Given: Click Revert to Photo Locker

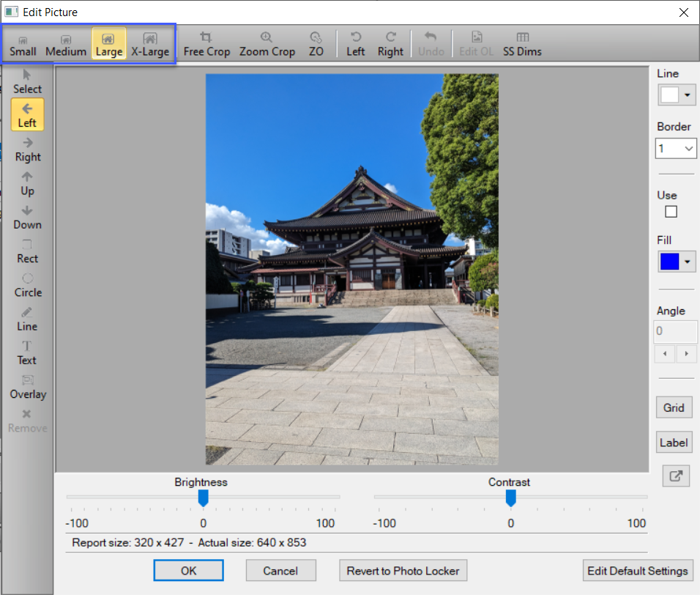Looking at the screenshot, I should [403, 571].
